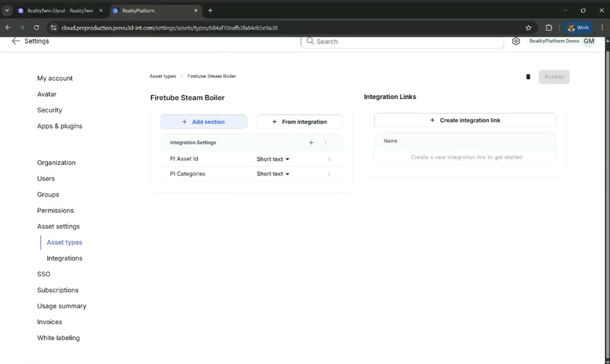Screen dimensions: 610x364
Task: Open the browser tab list chevron
Action: (x=7, y=10)
